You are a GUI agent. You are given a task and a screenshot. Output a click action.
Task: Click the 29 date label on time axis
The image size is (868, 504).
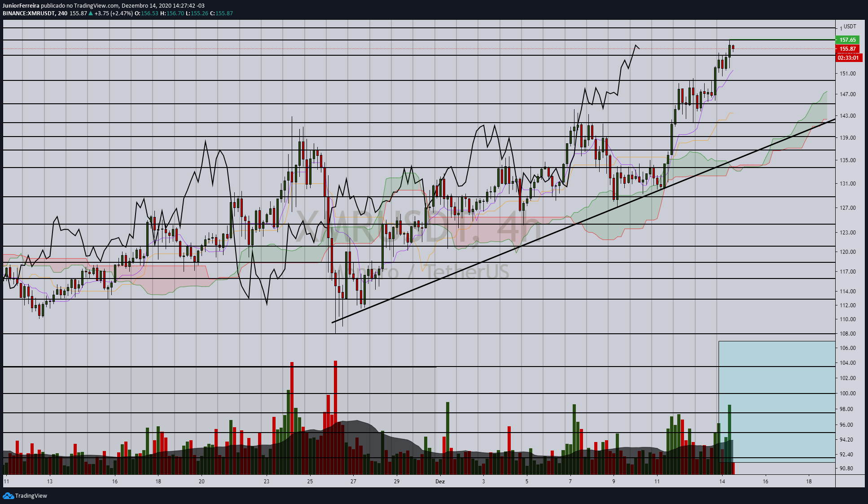point(397,482)
